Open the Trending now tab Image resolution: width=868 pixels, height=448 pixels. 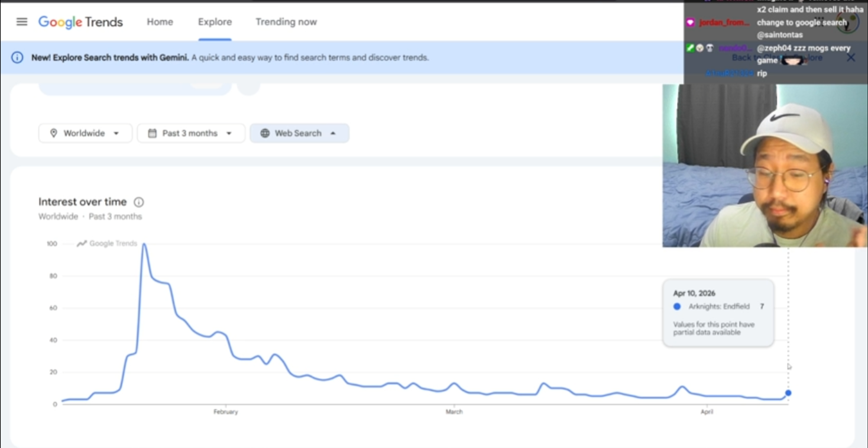point(286,22)
